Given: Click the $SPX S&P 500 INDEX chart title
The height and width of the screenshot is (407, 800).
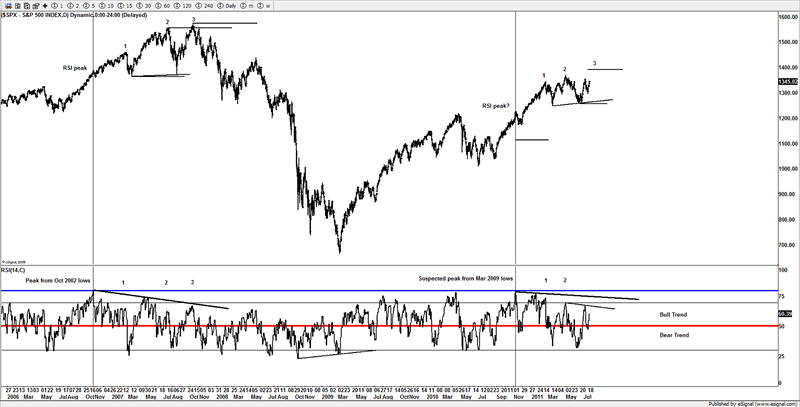Looking at the screenshot, I should click(74, 15).
